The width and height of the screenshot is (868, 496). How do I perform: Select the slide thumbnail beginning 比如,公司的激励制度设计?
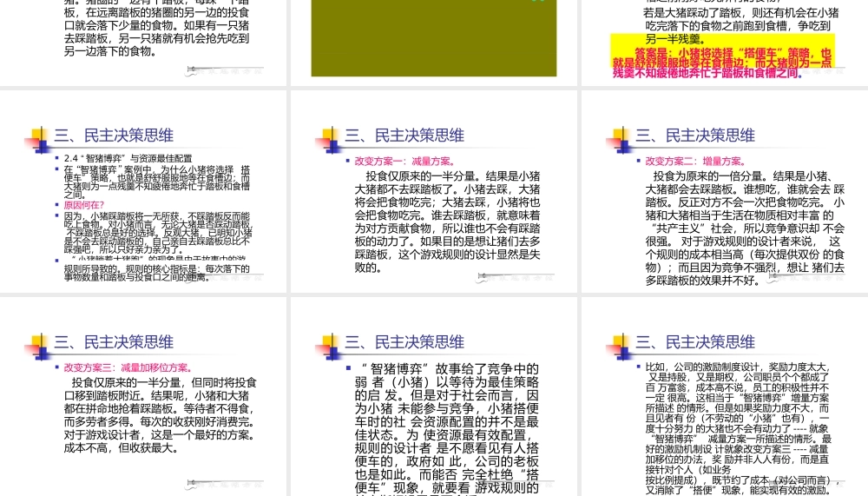pos(725,397)
